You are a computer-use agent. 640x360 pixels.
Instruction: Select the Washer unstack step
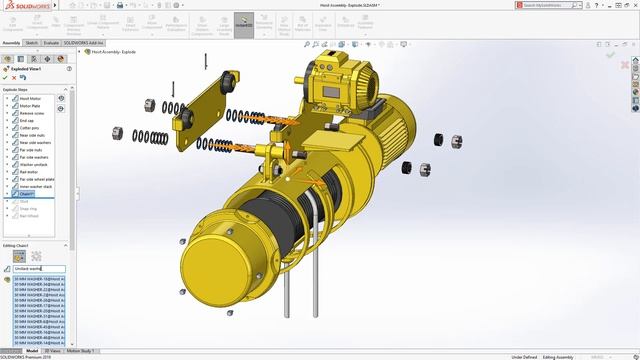[x=33, y=165]
